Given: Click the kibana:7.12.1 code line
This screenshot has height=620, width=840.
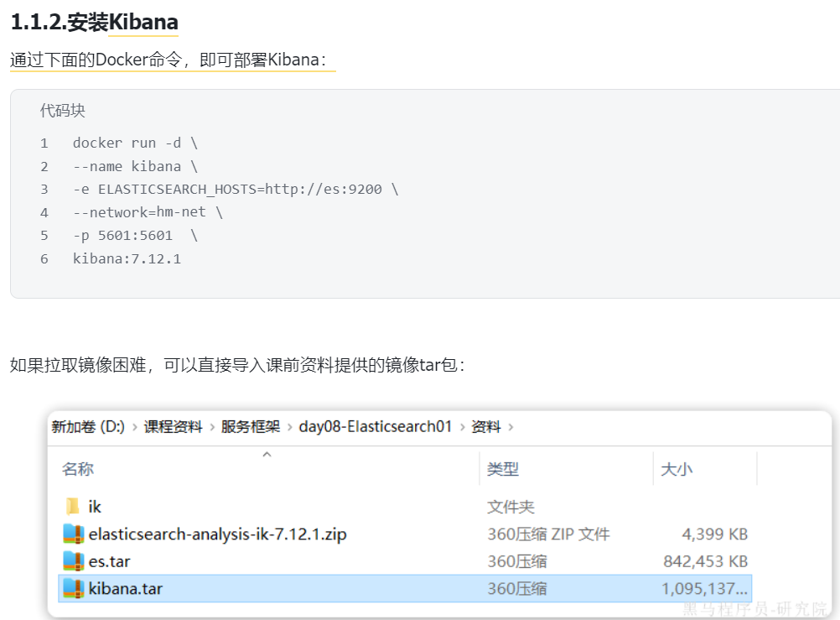Looking at the screenshot, I should [x=127, y=259].
